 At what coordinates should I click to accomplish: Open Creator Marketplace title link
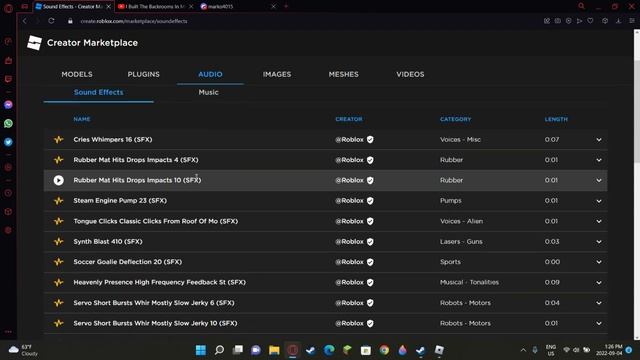92,43
